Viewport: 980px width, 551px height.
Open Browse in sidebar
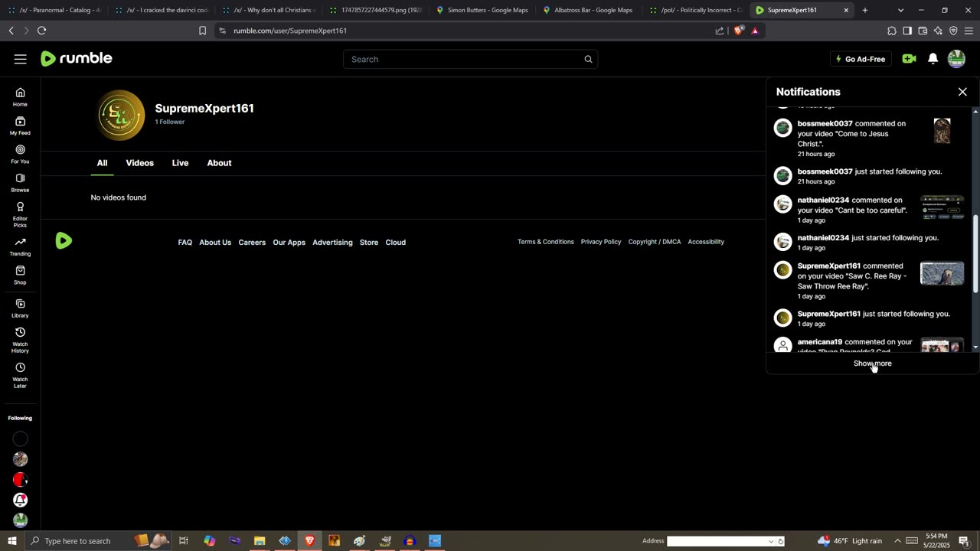(20, 183)
